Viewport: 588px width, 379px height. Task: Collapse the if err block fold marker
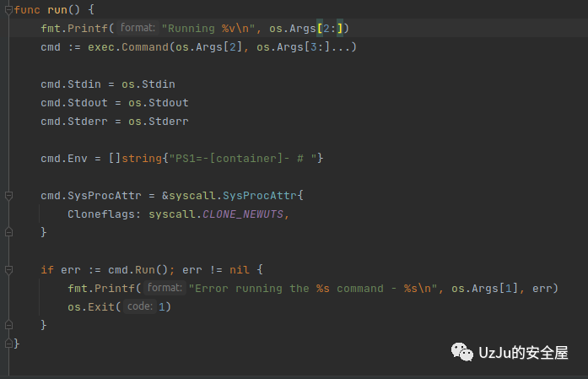tap(9, 270)
